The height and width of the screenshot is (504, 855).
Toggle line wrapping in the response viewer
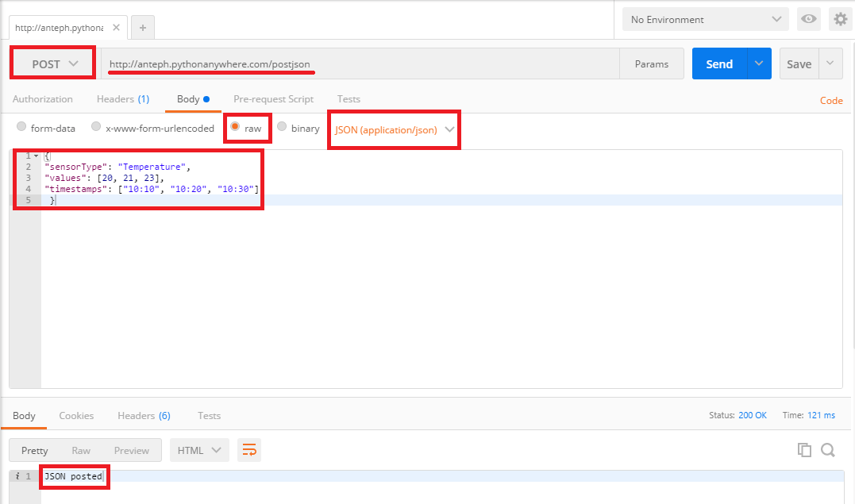pos(249,449)
